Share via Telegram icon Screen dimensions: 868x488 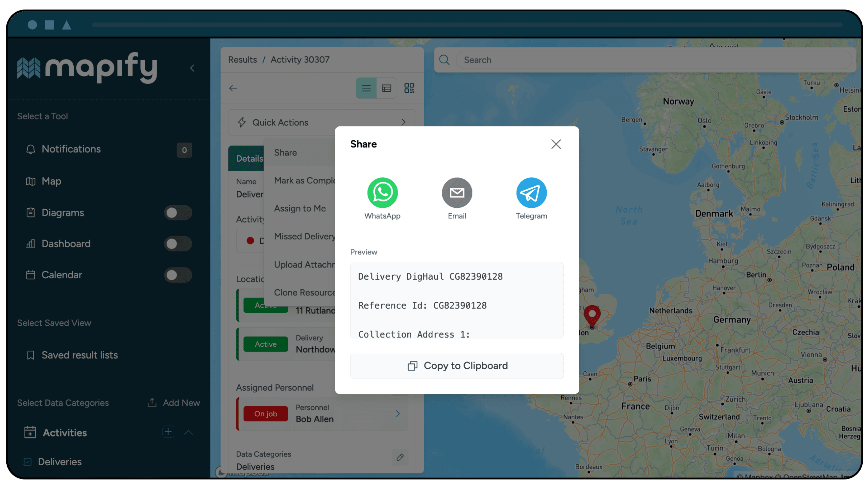[531, 193]
